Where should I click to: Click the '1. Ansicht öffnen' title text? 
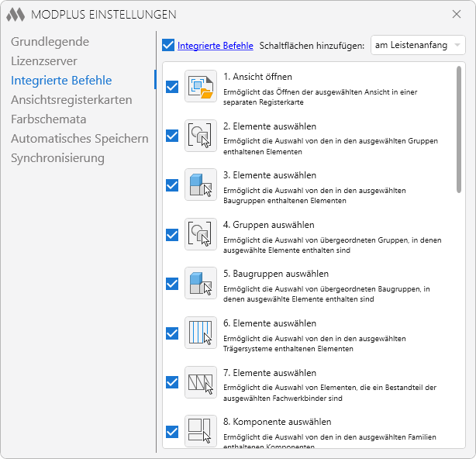click(257, 77)
